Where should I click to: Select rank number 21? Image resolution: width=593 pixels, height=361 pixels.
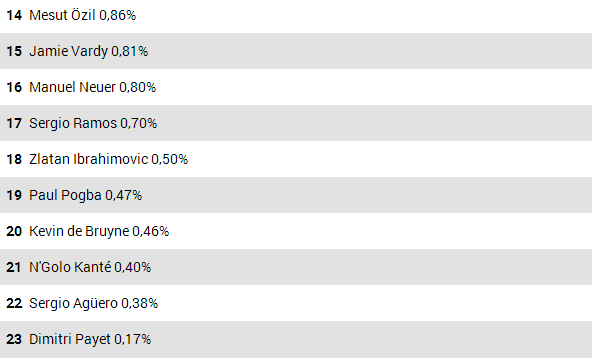(13, 267)
